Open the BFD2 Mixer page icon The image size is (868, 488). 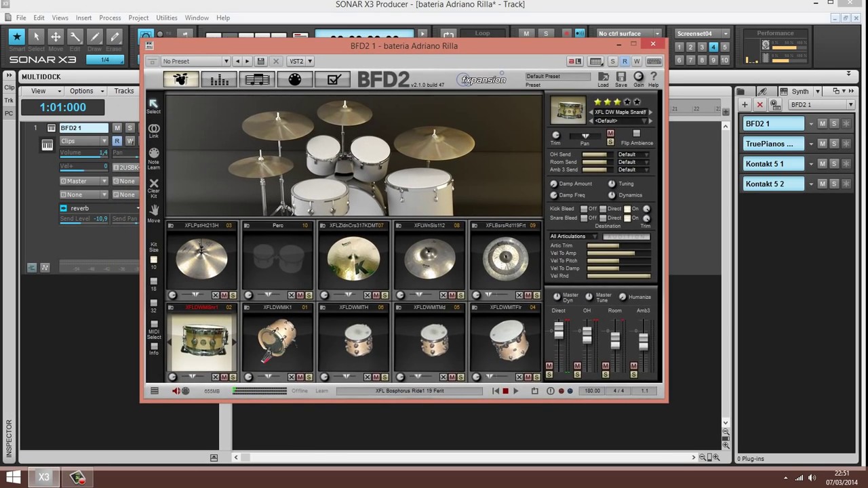pyautogui.click(x=219, y=79)
